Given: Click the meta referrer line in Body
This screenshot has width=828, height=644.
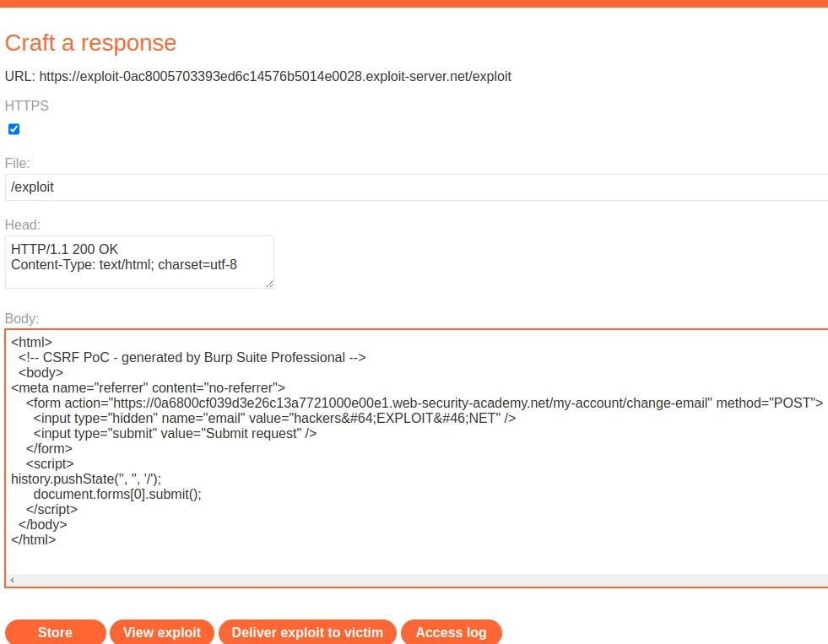Looking at the screenshot, I should click(x=148, y=388).
